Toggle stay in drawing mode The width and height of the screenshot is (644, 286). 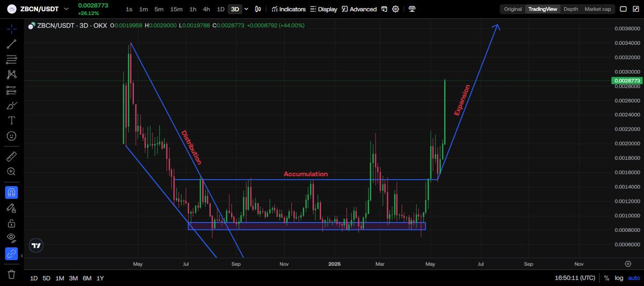11,207
